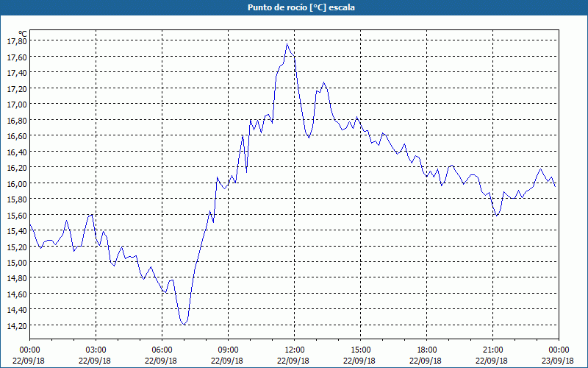The height and width of the screenshot is (368, 588).
Task: Select the 17,00 y-axis value
Action: click(x=16, y=104)
